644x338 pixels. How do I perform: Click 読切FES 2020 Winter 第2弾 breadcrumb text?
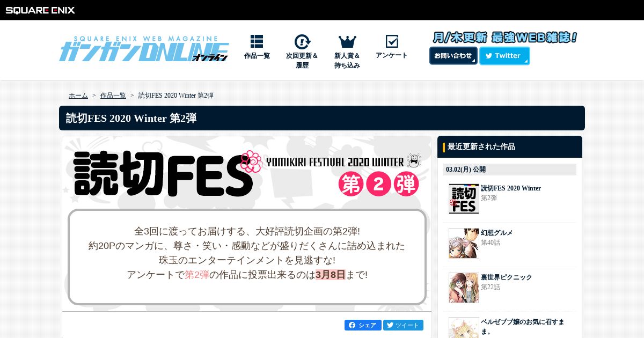[176, 95]
